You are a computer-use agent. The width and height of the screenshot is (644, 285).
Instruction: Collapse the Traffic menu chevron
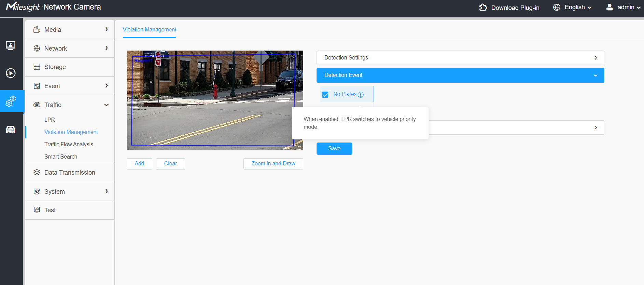[x=107, y=105]
